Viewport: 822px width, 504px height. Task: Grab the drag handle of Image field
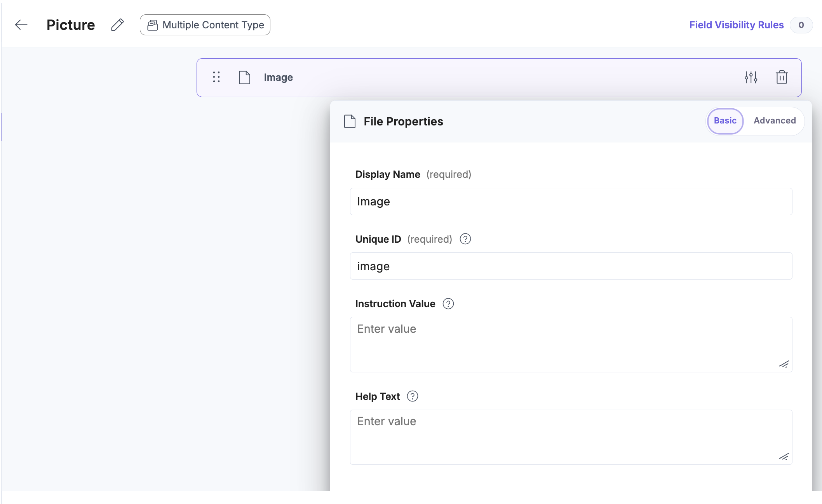(x=216, y=77)
